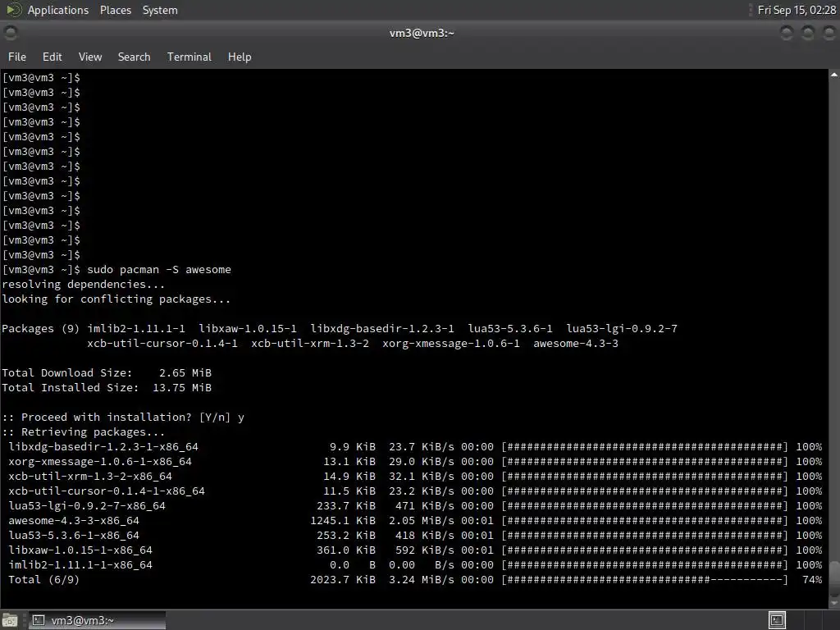Click the 'Total (6/9)' row label
840x630 pixels.
(x=44, y=580)
